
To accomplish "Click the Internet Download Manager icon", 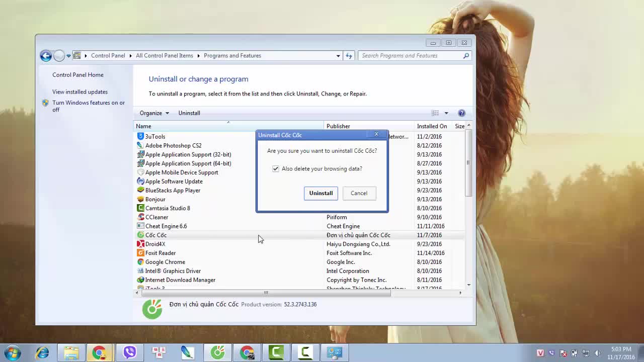I will 141,280.
